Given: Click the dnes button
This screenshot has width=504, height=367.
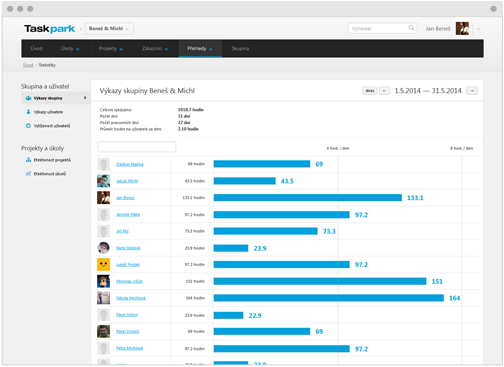Looking at the screenshot, I should [x=370, y=91].
